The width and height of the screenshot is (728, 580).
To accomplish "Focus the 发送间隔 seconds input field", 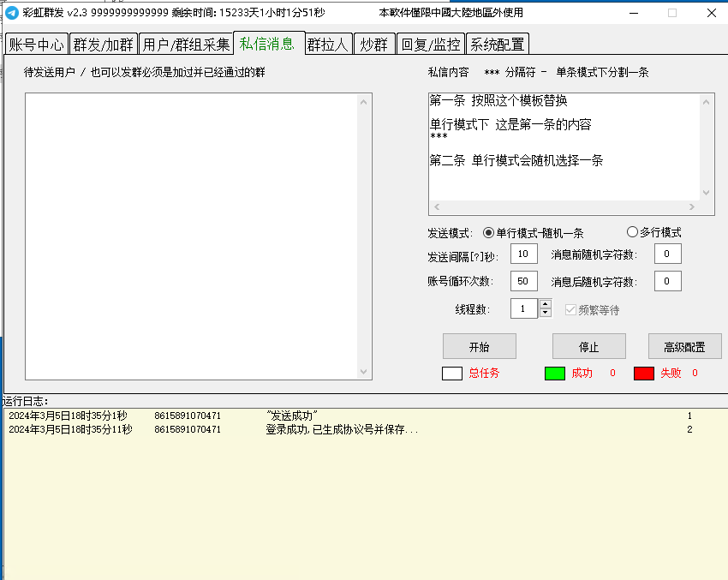I will click(x=523, y=254).
